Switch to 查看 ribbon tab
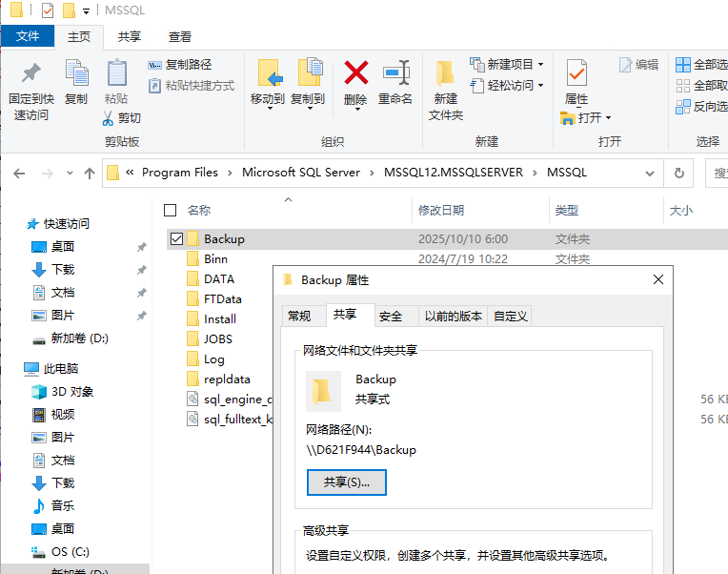 click(180, 36)
